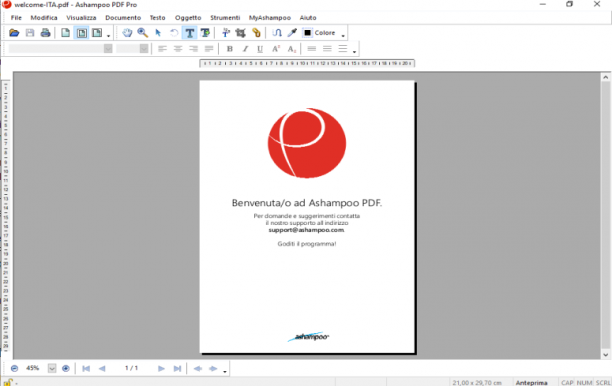The image size is (612, 386).
Task: Click the touch-up text tool icon
Action: tap(226, 33)
